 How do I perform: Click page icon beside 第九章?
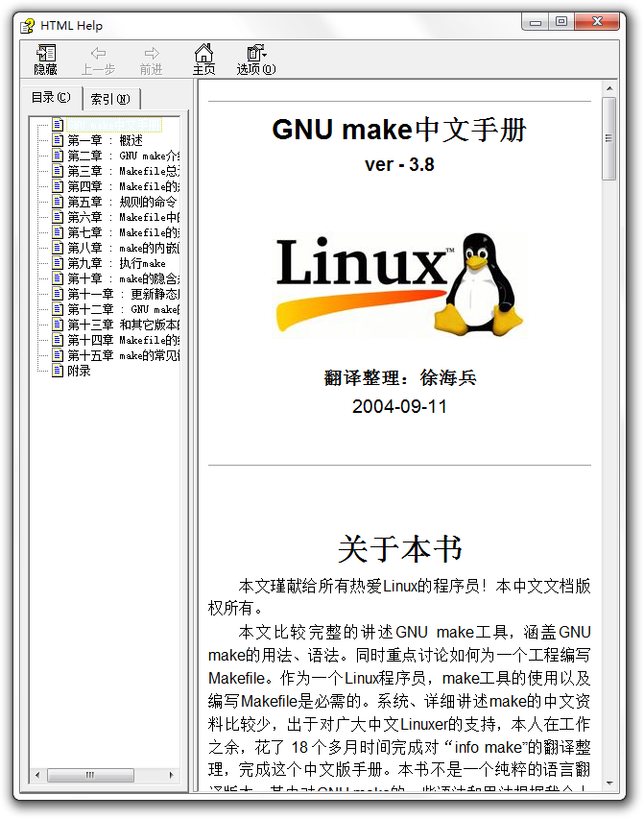58,263
